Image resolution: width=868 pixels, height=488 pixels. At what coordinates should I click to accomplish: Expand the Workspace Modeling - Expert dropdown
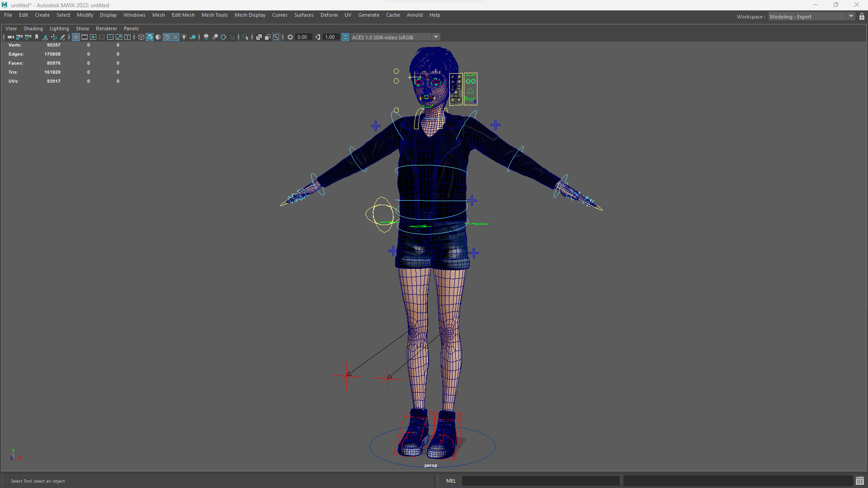click(x=851, y=17)
